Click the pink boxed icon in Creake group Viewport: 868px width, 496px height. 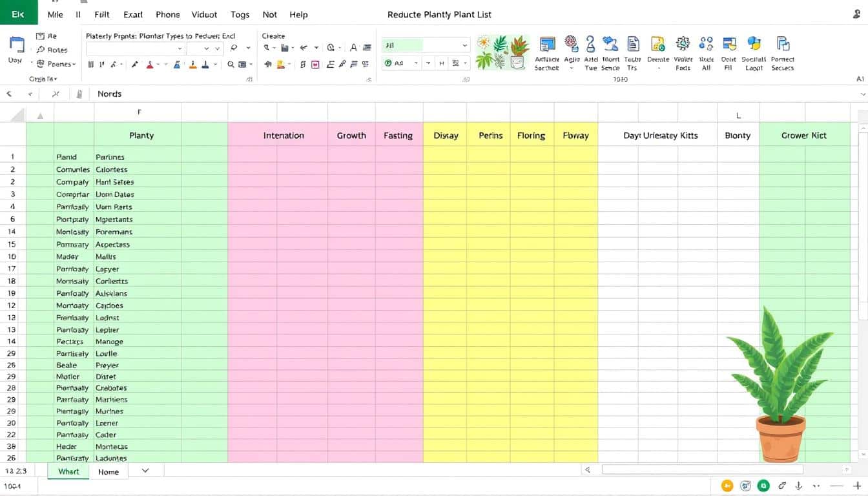316,65
